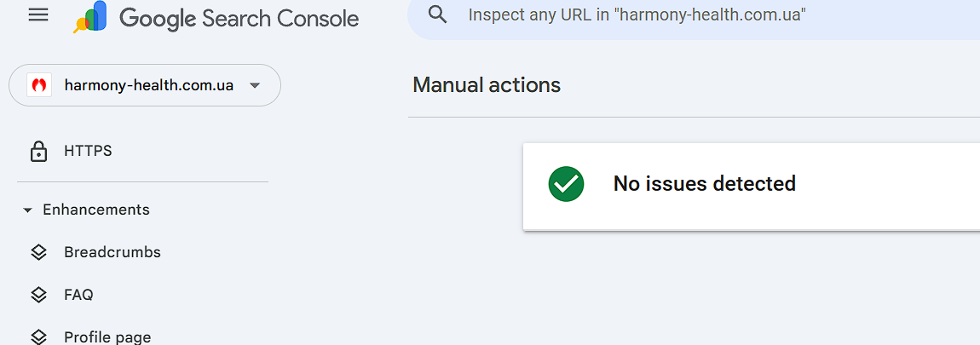
Task: Click the harmony-health property favicon
Action: click(39, 85)
